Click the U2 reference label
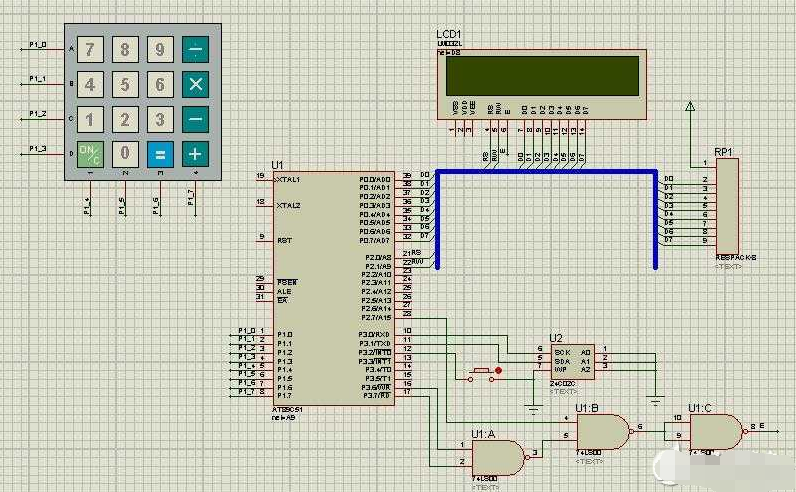Viewport: 796px width, 492px height. coord(556,338)
